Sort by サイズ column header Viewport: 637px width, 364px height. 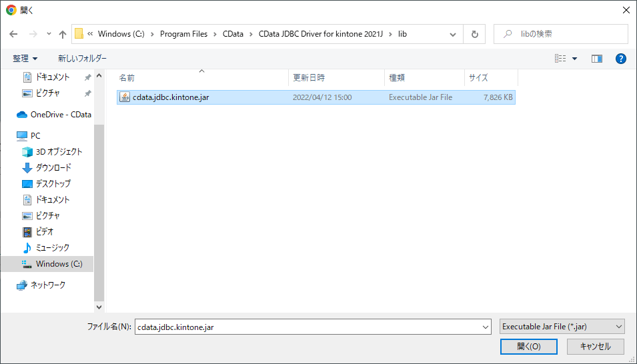coord(491,77)
